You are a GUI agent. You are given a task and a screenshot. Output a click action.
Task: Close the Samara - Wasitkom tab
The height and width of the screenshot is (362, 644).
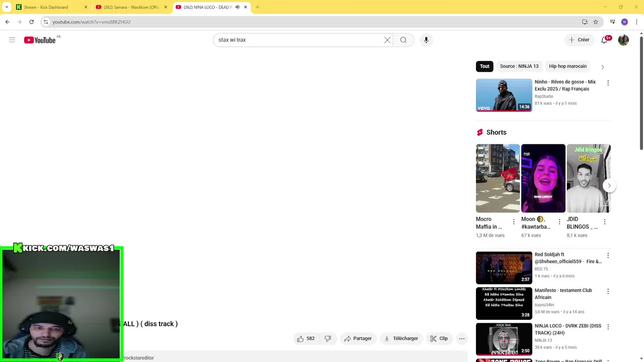[166, 7]
